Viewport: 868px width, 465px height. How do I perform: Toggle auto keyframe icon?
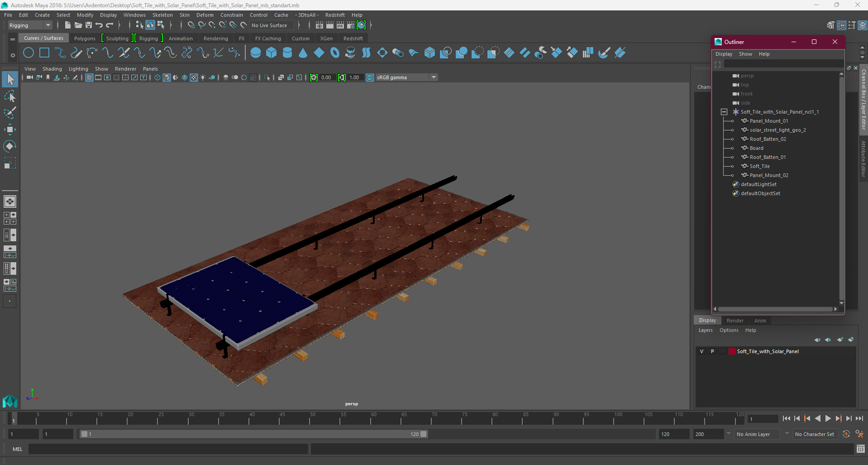point(846,434)
